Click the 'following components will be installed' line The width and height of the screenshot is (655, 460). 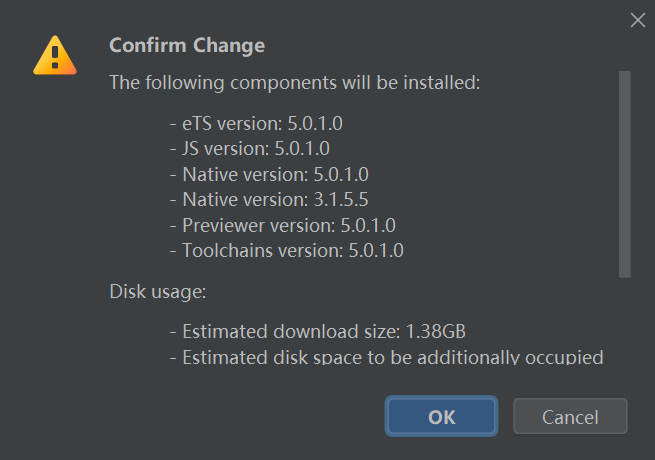pyautogui.click(x=295, y=82)
